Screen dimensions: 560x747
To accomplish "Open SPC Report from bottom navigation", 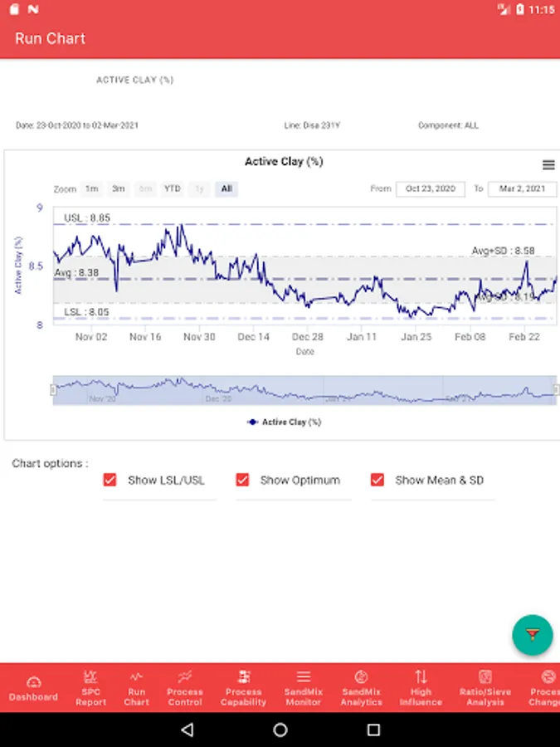I will 91,688.
